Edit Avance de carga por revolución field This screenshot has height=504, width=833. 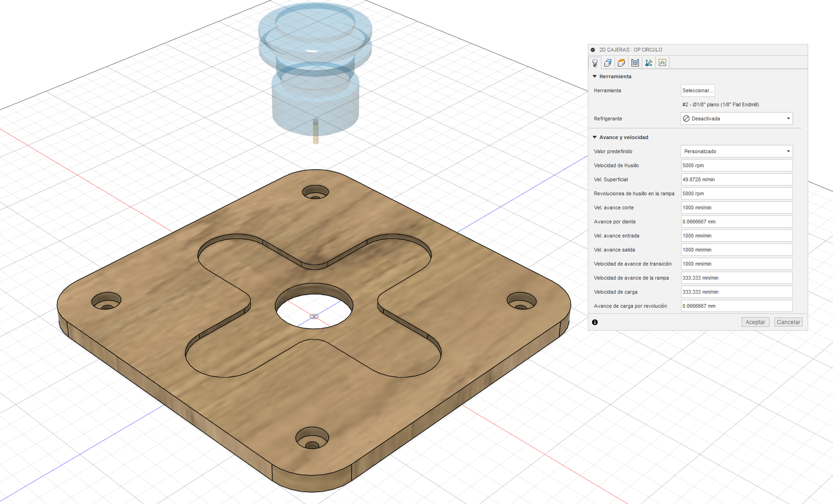pos(736,306)
